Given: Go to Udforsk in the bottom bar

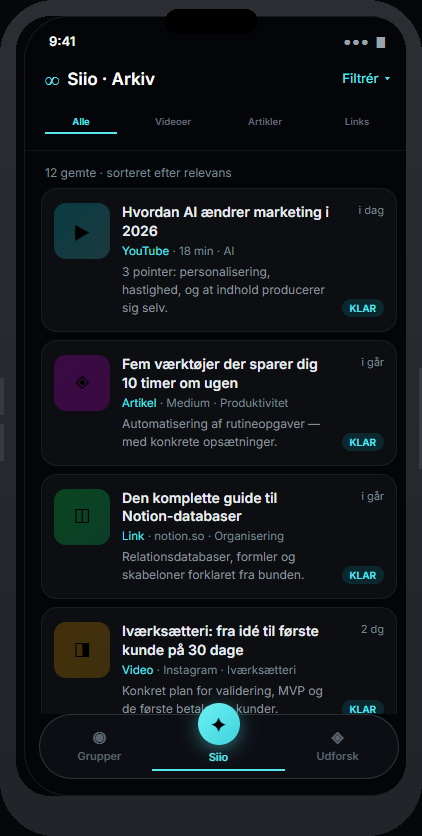Looking at the screenshot, I should (337, 746).
